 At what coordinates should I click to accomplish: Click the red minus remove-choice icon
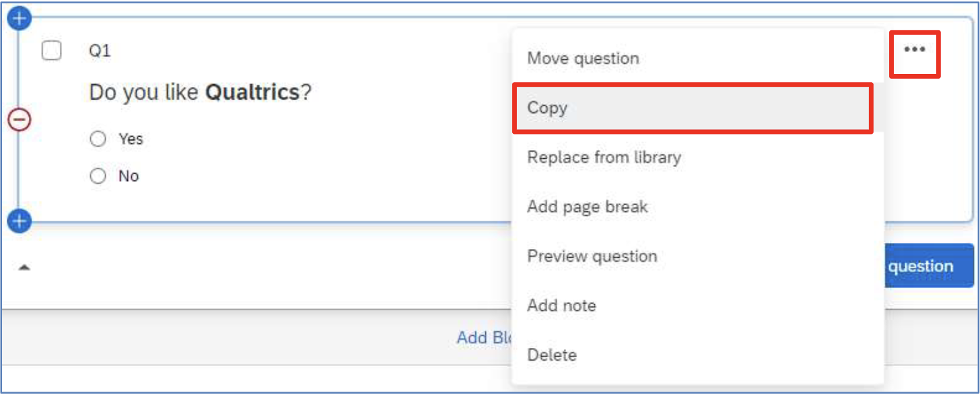(x=20, y=120)
